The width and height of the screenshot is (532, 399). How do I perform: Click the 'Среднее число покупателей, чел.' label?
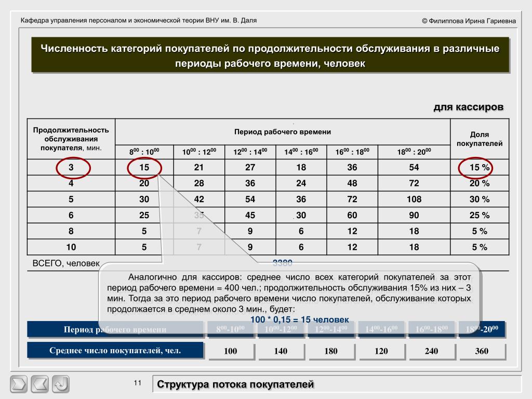click(115, 351)
